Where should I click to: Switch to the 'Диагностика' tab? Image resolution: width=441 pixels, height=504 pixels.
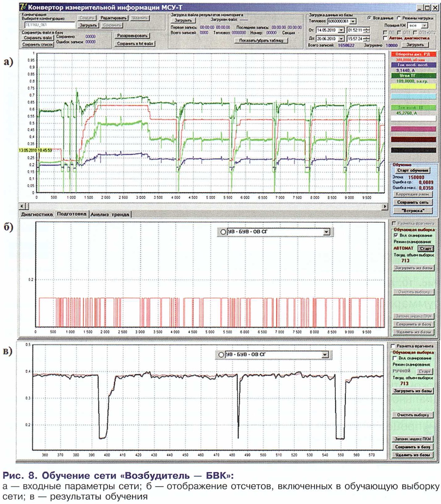[37, 214]
